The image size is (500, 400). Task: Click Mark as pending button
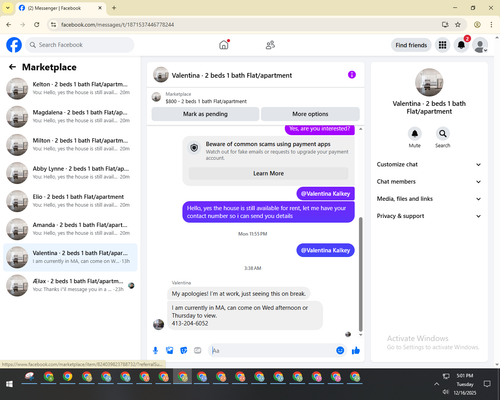205,114
